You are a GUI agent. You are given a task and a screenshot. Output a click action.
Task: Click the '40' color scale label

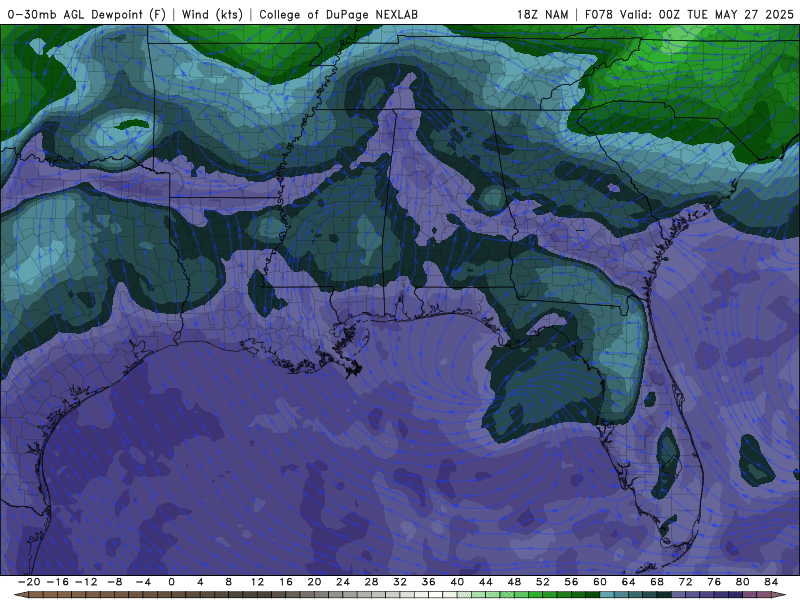(x=457, y=582)
